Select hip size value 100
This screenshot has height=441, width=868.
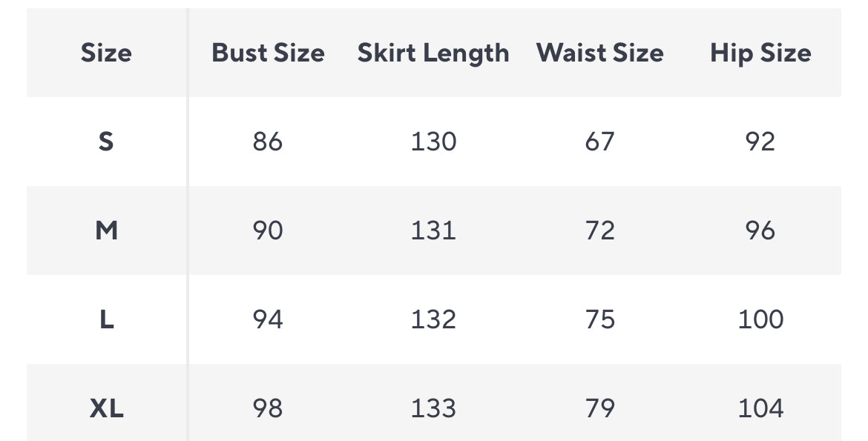tap(760, 319)
